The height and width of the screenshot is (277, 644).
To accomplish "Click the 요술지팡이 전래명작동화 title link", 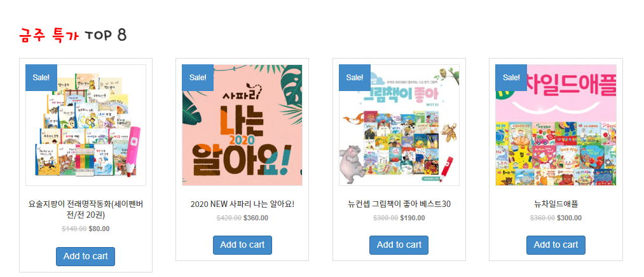I will (x=85, y=210).
